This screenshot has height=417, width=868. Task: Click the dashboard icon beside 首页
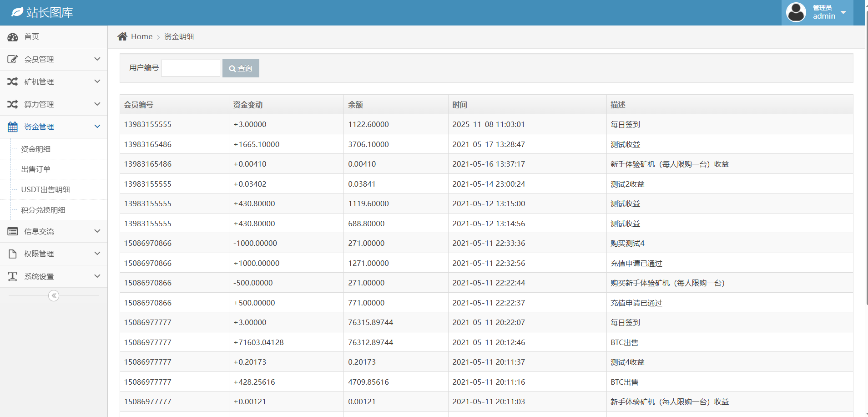click(13, 37)
